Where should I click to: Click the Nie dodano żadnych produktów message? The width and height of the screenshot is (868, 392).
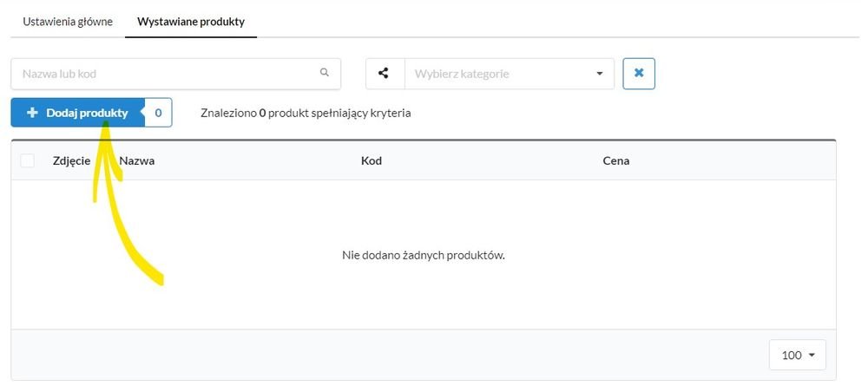click(x=424, y=256)
